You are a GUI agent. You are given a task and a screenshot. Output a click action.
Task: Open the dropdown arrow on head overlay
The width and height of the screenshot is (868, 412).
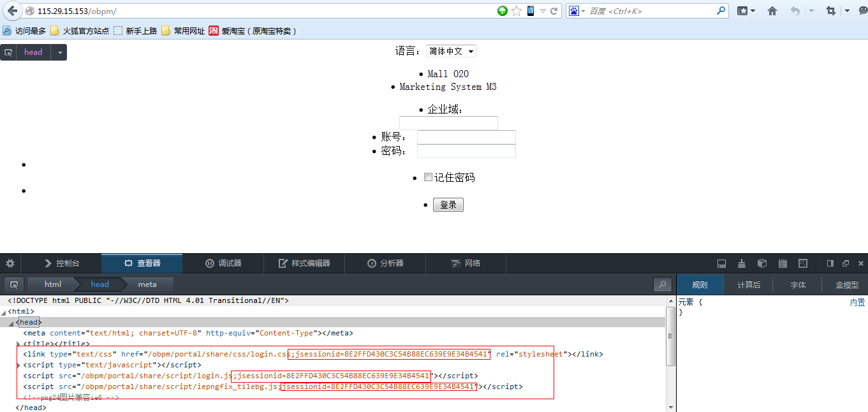pos(59,52)
